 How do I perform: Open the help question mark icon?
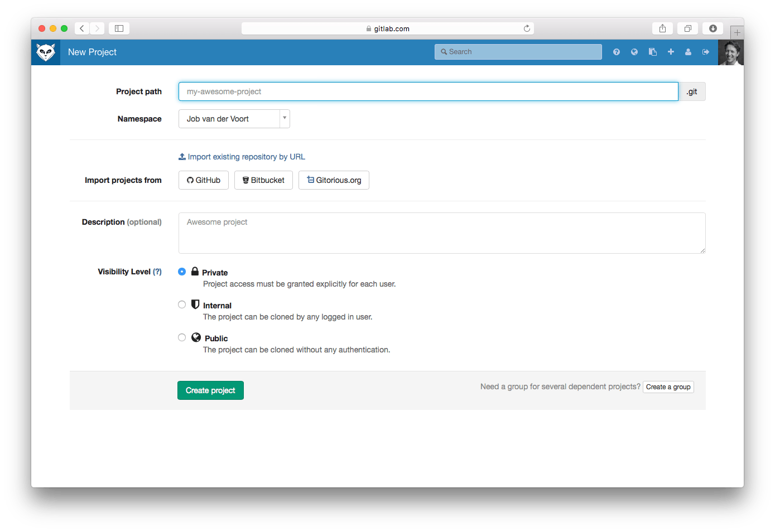coord(617,52)
